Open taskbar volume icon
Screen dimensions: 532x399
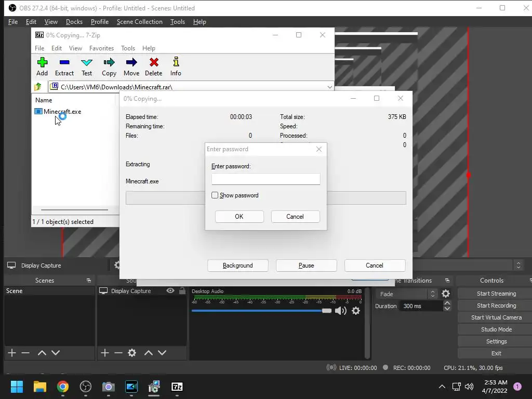[x=469, y=387]
